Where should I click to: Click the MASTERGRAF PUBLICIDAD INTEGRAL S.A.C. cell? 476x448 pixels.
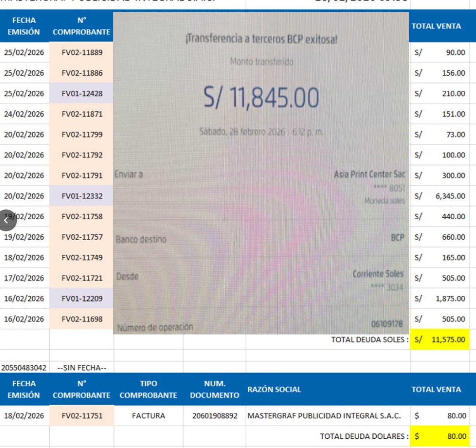[324, 415]
